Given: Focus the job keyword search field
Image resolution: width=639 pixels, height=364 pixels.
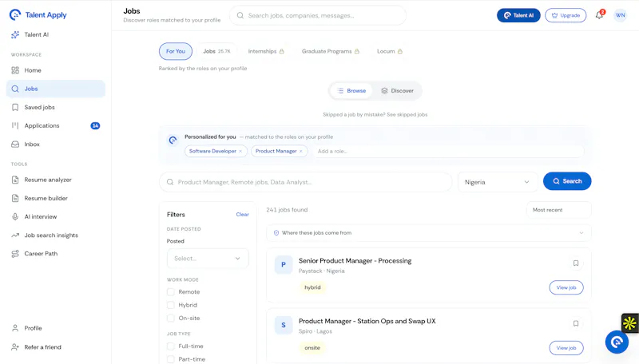Looking at the screenshot, I should tap(306, 182).
